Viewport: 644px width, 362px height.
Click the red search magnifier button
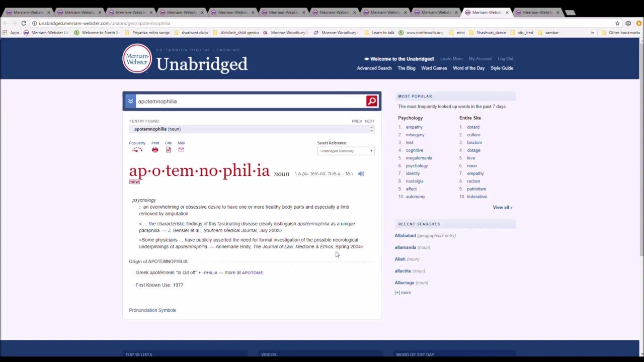click(x=371, y=101)
